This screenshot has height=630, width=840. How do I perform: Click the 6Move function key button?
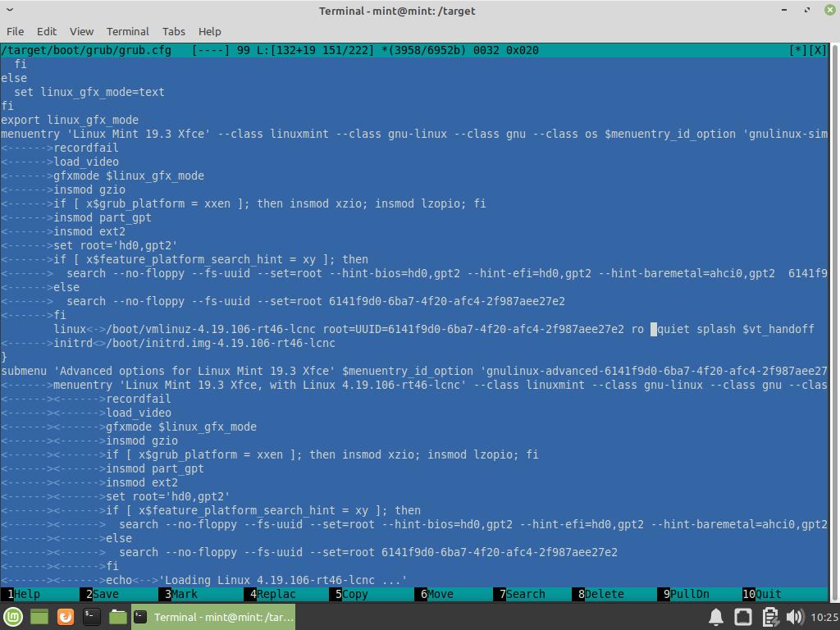click(453, 594)
